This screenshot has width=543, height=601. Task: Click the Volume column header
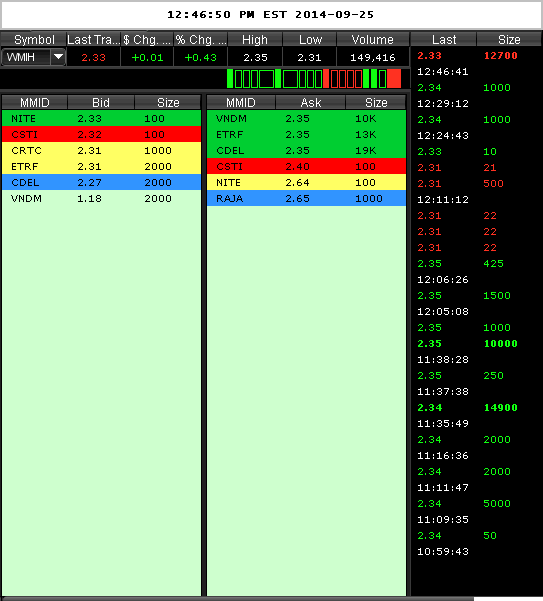(x=372, y=39)
